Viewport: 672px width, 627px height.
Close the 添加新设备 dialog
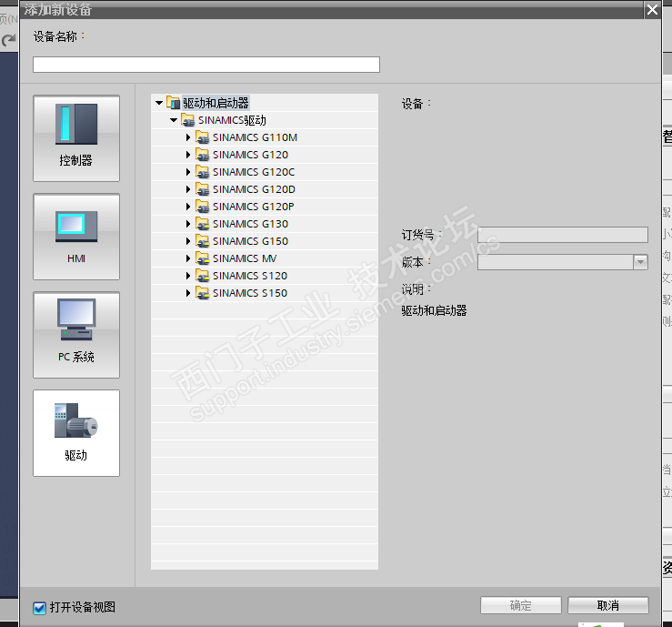(652, 9)
